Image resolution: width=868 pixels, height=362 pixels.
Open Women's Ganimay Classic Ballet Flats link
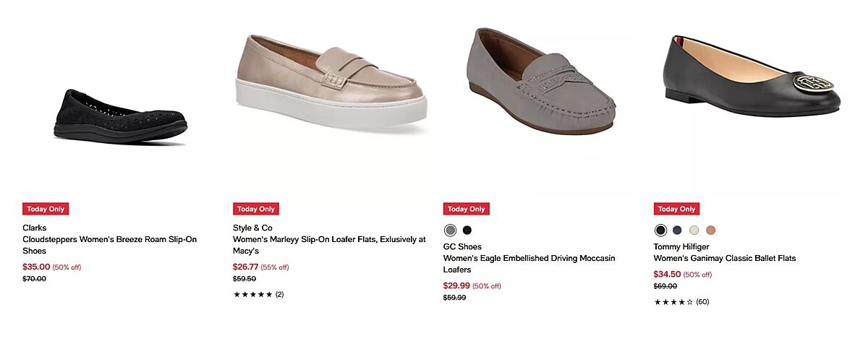724,258
